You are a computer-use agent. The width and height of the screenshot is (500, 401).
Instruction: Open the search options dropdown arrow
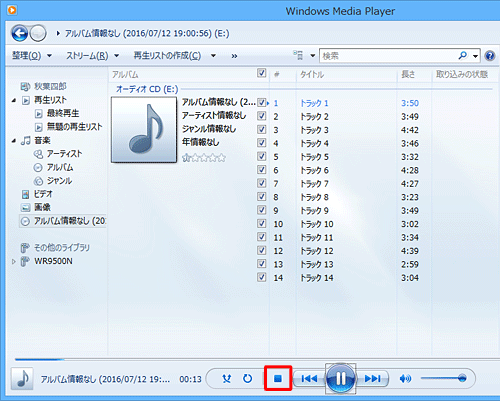click(475, 56)
